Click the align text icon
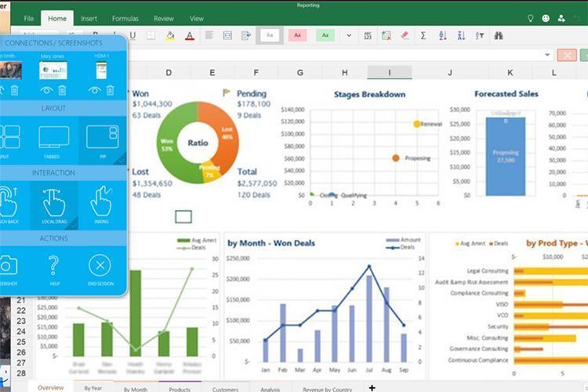Image resolution: width=588 pixels, height=392 pixels. coord(209,35)
